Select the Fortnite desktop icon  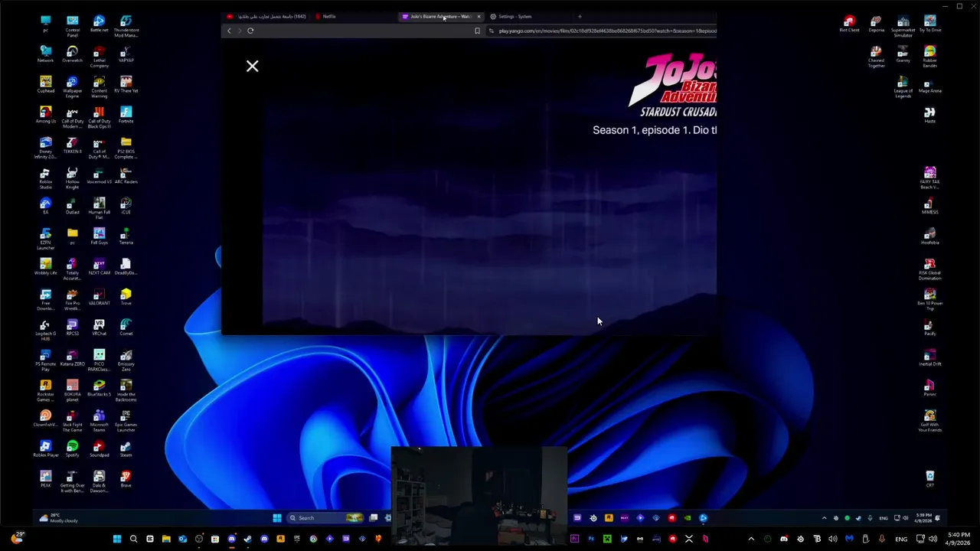(x=126, y=115)
